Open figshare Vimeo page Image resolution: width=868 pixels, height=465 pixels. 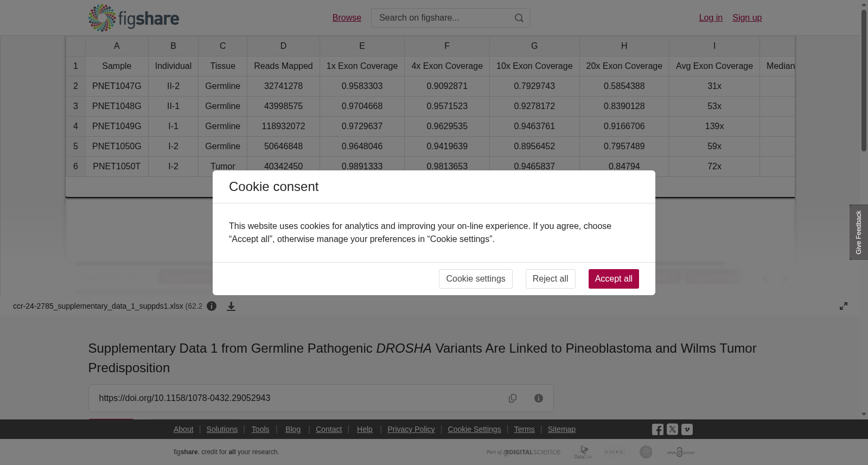coord(687,429)
